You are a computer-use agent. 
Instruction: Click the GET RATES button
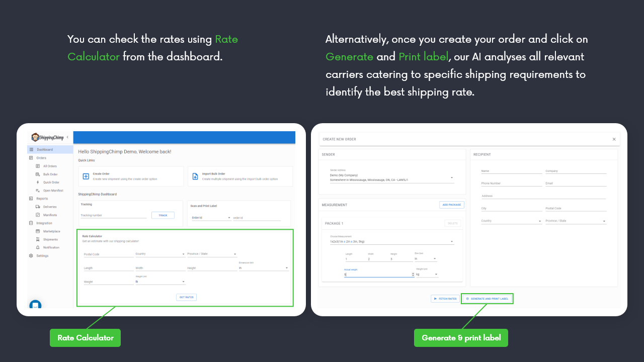tap(186, 297)
